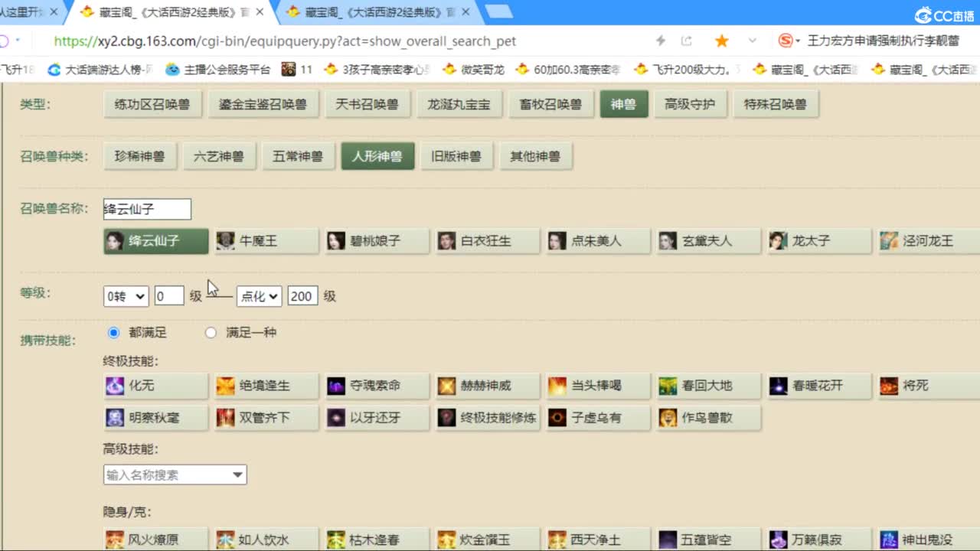Viewport: 980px width, 551px height.
Task: Select type 高级守护
Action: point(691,105)
